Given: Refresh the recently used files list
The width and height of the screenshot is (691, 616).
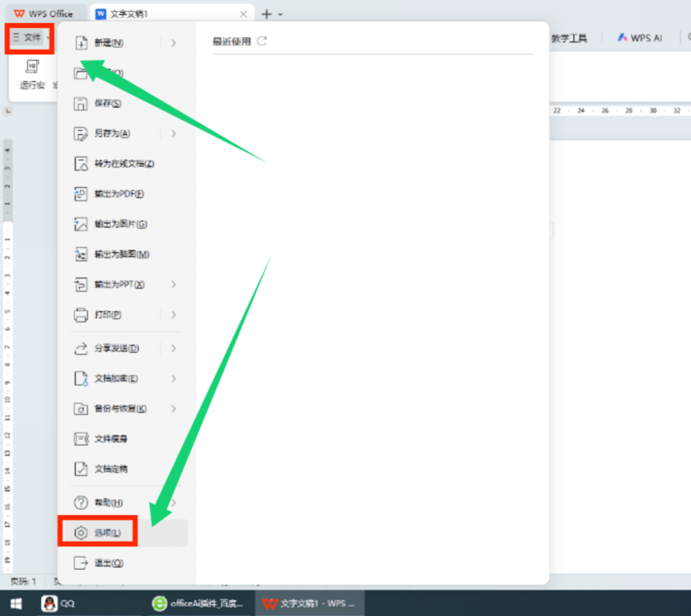Looking at the screenshot, I should pos(264,40).
